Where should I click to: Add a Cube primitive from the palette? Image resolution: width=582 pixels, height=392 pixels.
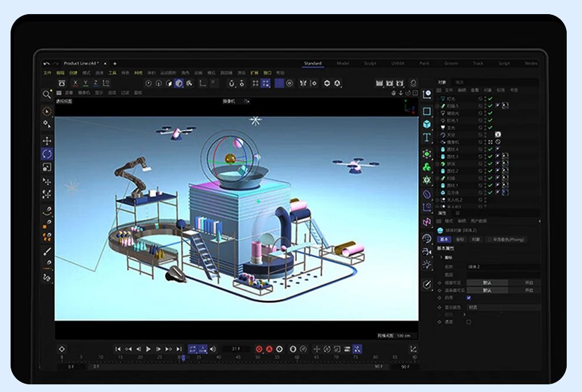tap(427, 124)
